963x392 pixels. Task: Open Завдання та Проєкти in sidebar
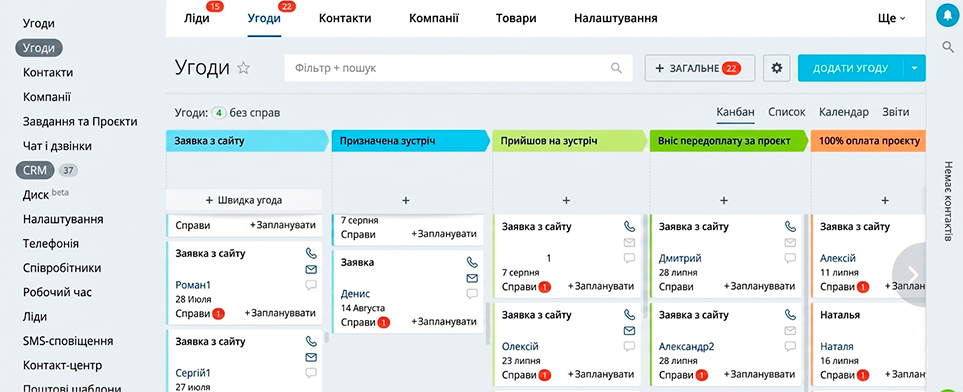80,122
